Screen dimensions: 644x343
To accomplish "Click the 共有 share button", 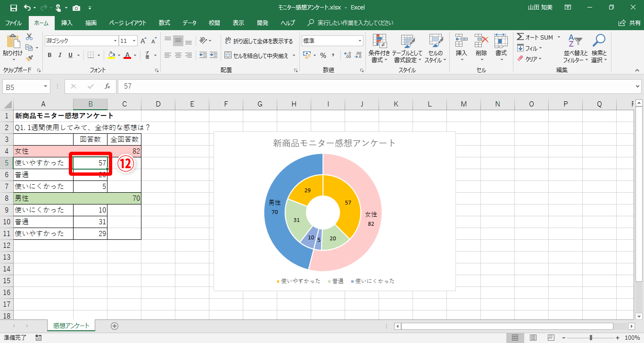I will 629,23.
